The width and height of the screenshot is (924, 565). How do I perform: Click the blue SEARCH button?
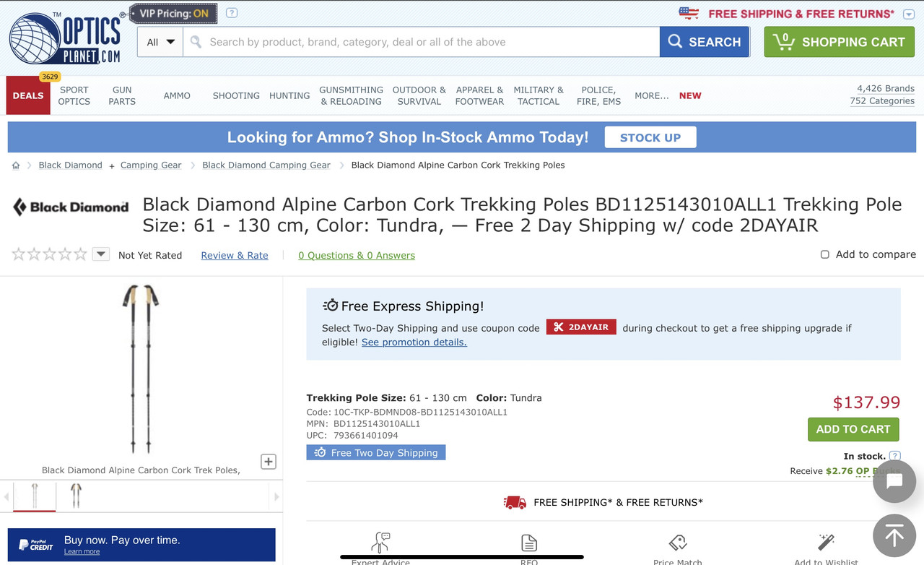point(705,42)
